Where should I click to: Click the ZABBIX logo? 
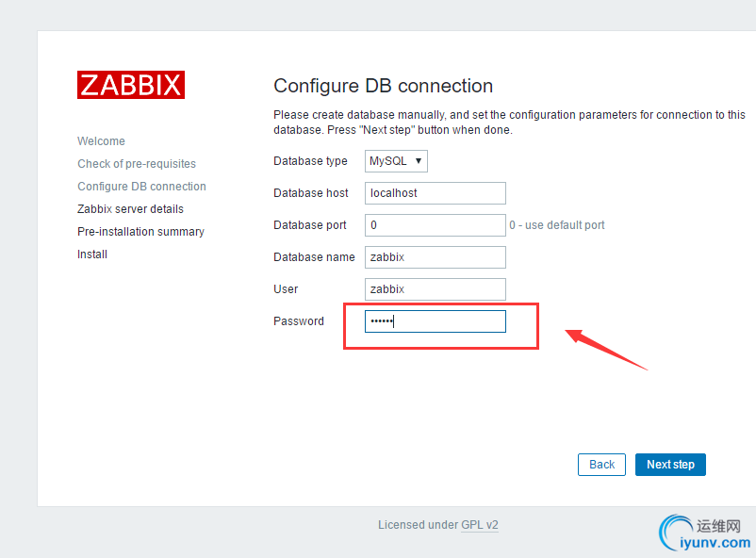point(131,85)
